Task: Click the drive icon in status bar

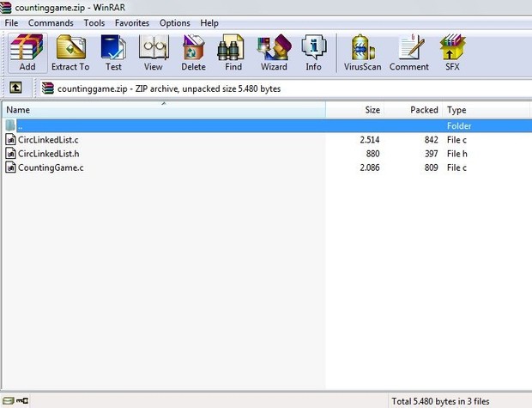Action: pos(8,401)
